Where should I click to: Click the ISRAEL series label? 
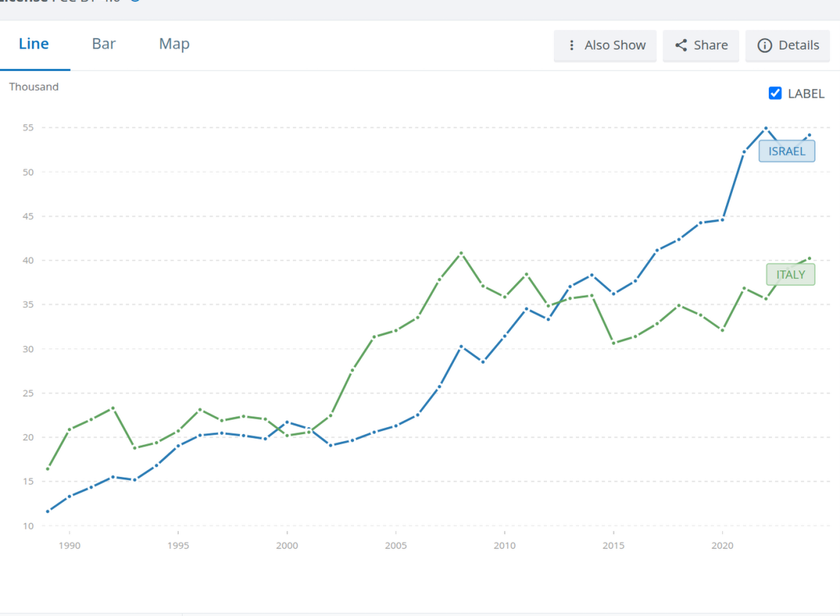786,151
